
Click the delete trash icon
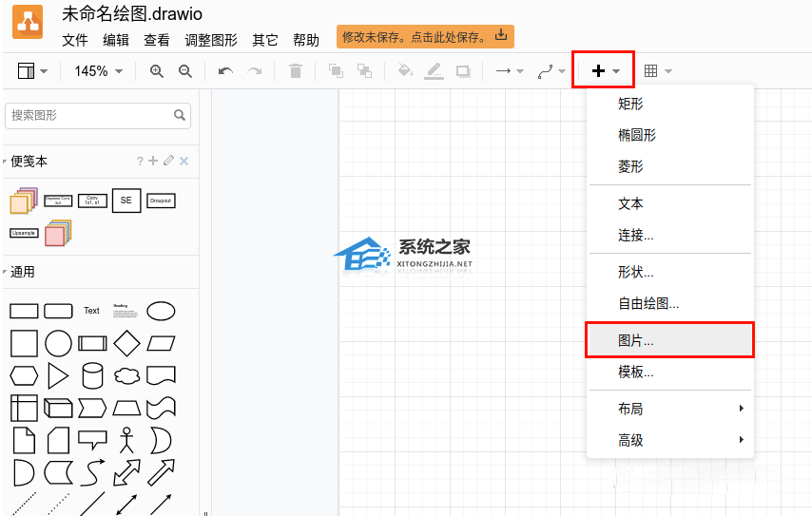coord(295,71)
